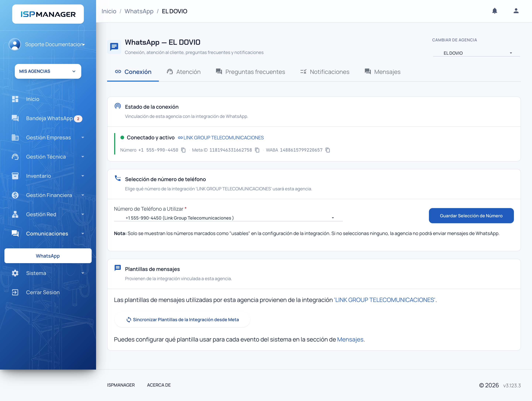
Task: Click the Soporte Documentacion avatar
Action: click(x=15, y=44)
